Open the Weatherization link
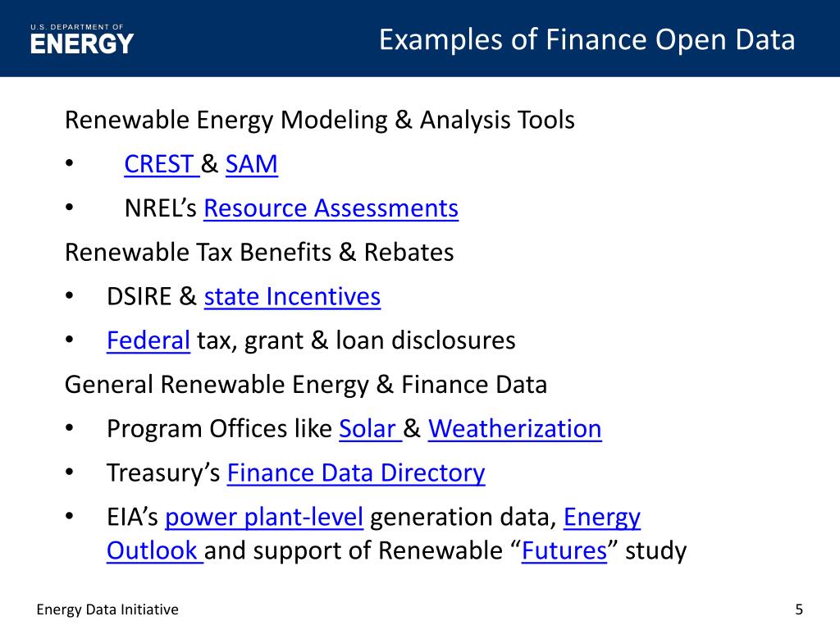The image size is (840, 630). point(515,429)
